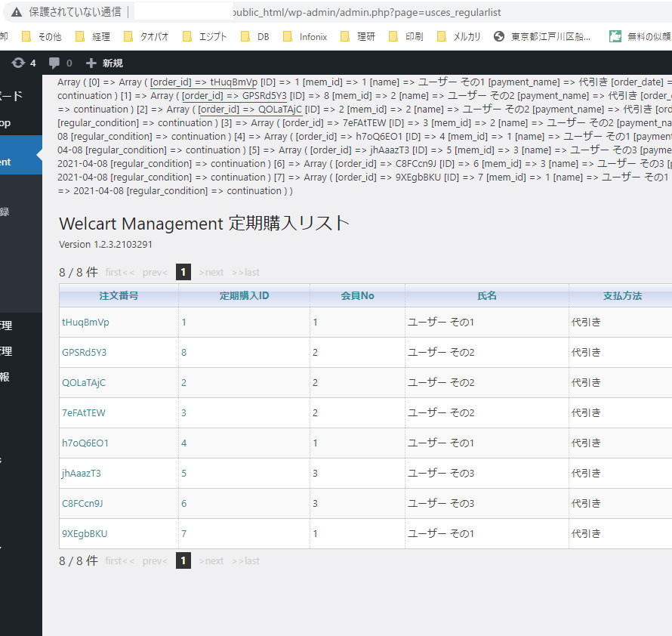672x636 pixels.
Task: Open the Infonix bookmark folder
Action: [305, 37]
